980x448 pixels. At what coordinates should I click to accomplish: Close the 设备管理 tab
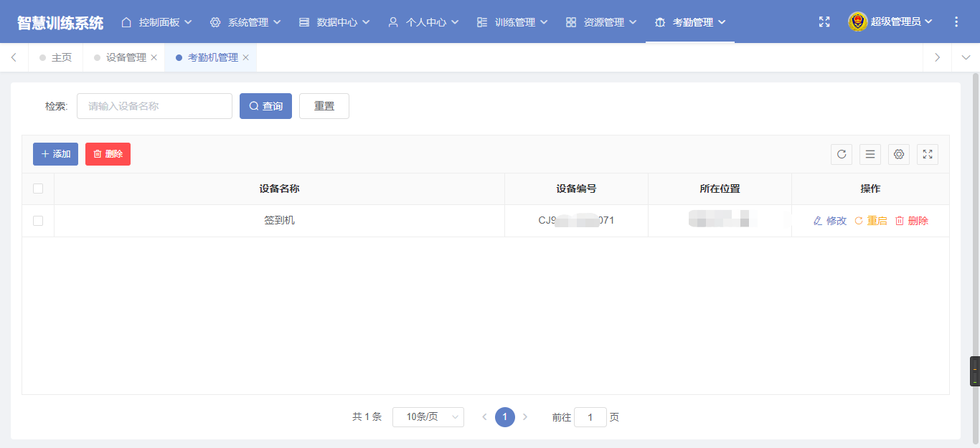154,58
